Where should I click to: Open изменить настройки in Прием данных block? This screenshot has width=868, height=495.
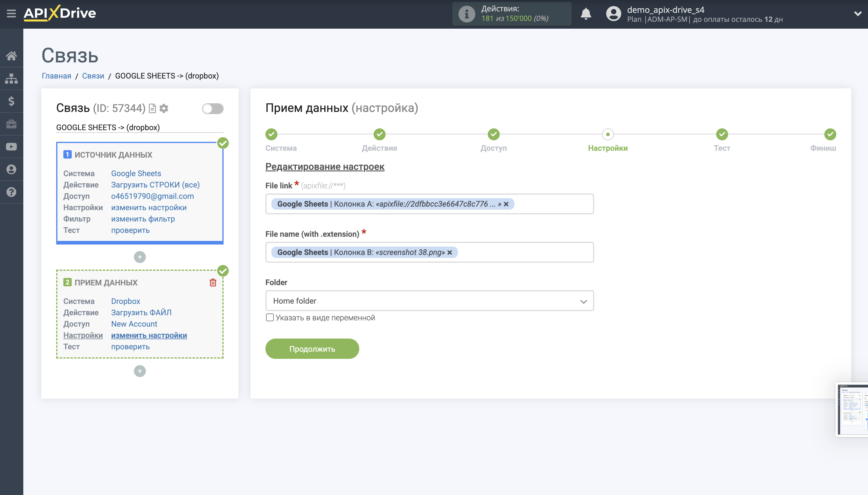(149, 335)
